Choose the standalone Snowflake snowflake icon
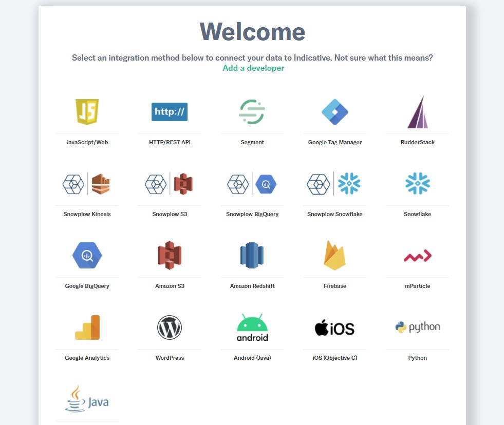 tap(418, 183)
